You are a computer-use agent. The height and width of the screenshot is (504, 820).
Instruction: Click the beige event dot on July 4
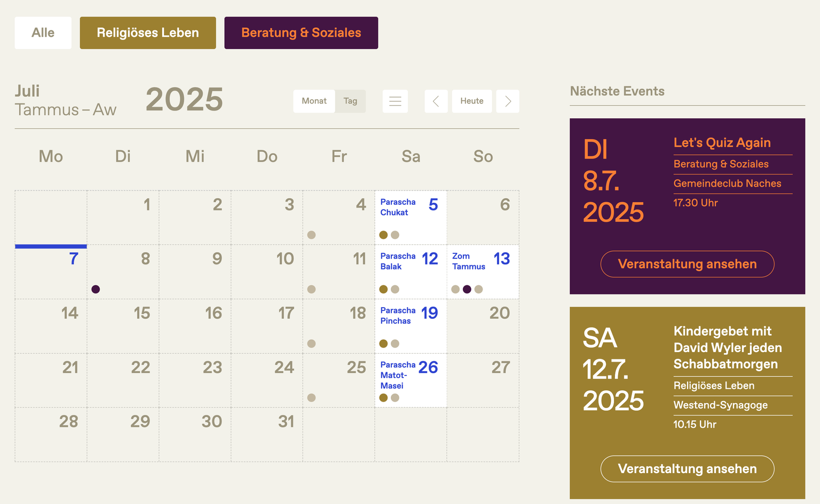311,235
